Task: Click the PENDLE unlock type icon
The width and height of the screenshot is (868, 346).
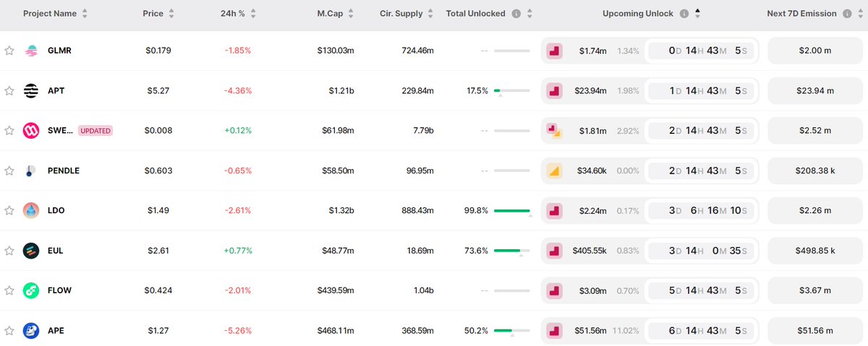Action: click(554, 170)
